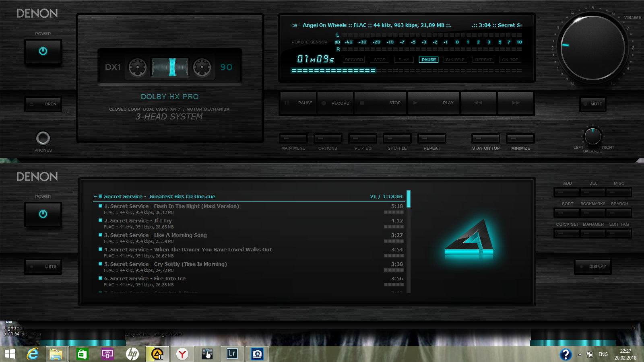
Task: Pause playback with the PAUSE transport button
Action: 298,103
